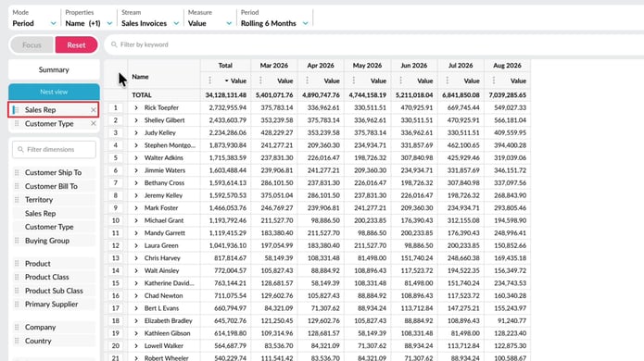Click the grand total value 34,128,131.48
The width and height of the screenshot is (644, 361).
(226, 95)
